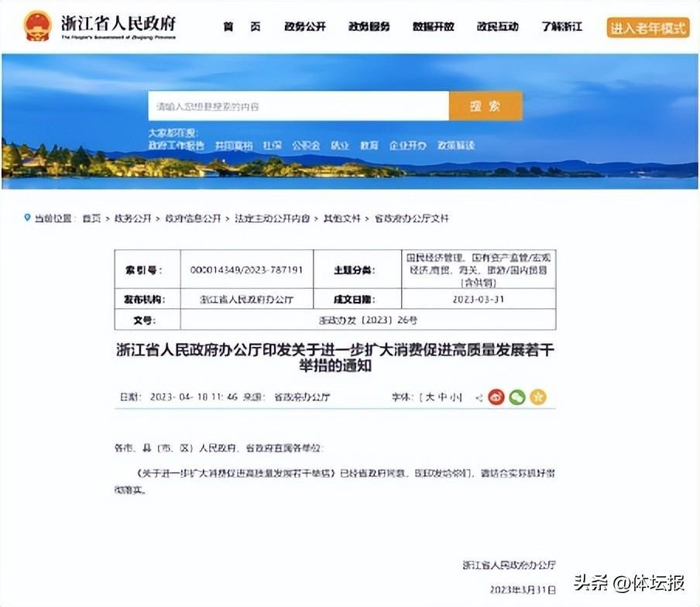Image resolution: width=700 pixels, height=607 pixels.
Task: Click the location pin icon in breadcrumb
Action: [27, 218]
